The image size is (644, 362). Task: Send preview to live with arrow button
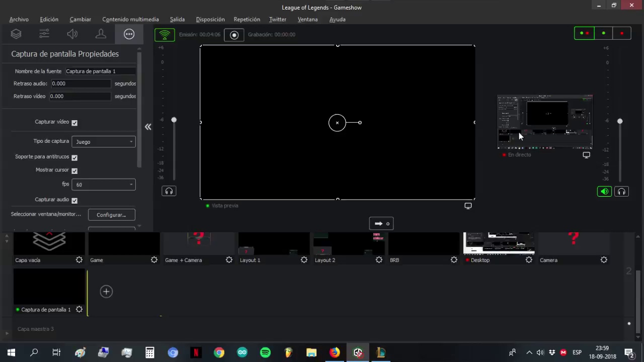pyautogui.click(x=381, y=224)
